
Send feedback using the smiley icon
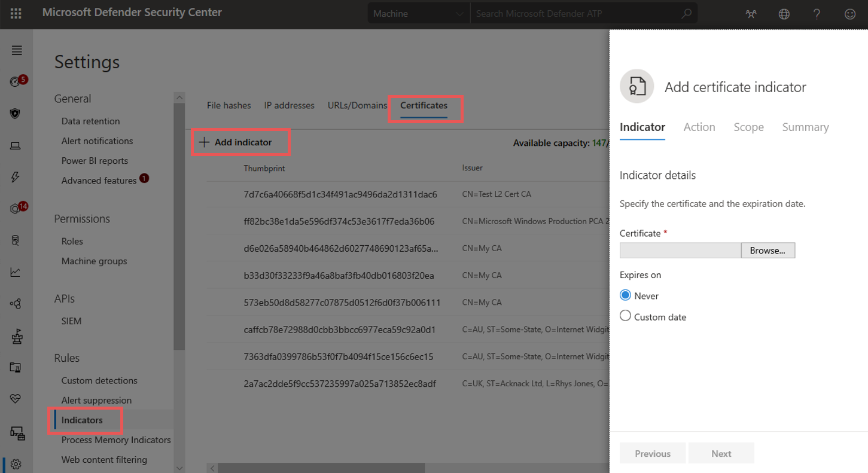point(849,13)
